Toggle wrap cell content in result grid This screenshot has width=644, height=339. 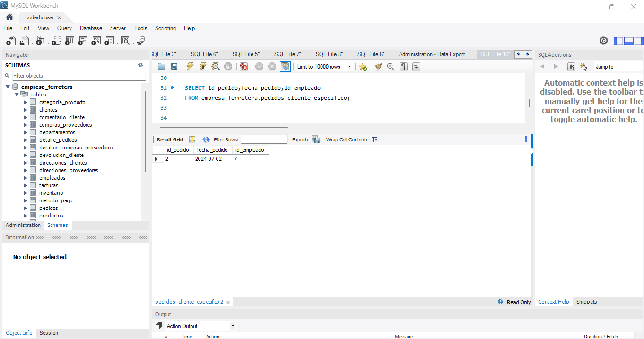pos(374,139)
